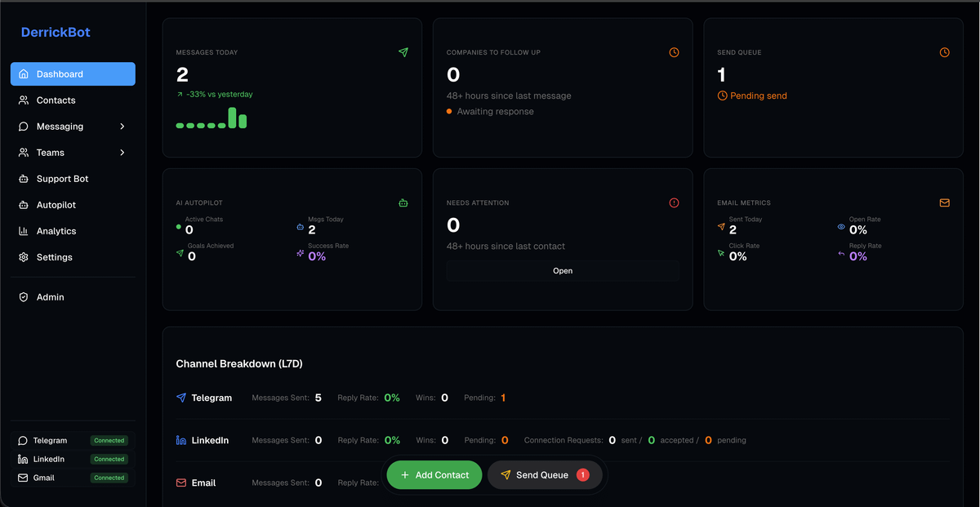This screenshot has width=980, height=507.
Task: Click the DerrickBot logo text
Action: pyautogui.click(x=56, y=33)
